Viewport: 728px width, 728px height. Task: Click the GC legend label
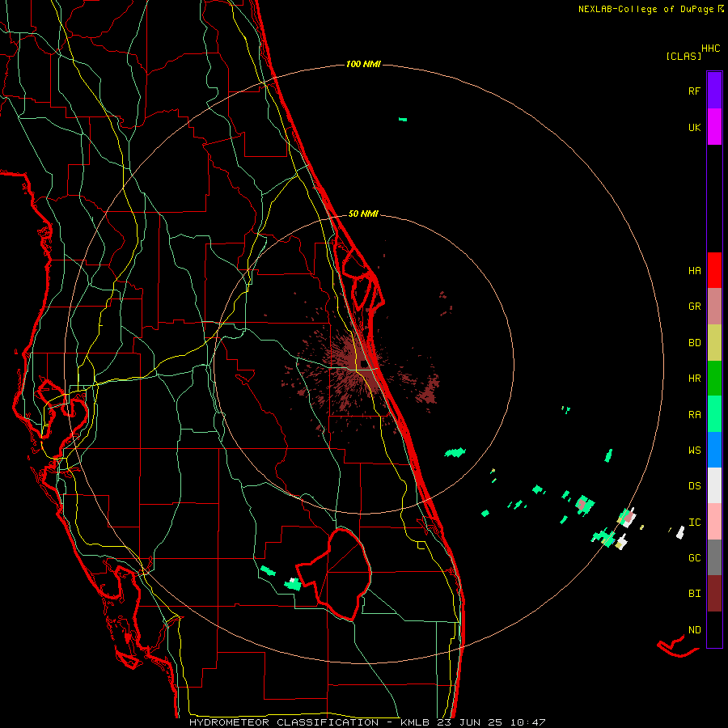tap(694, 557)
